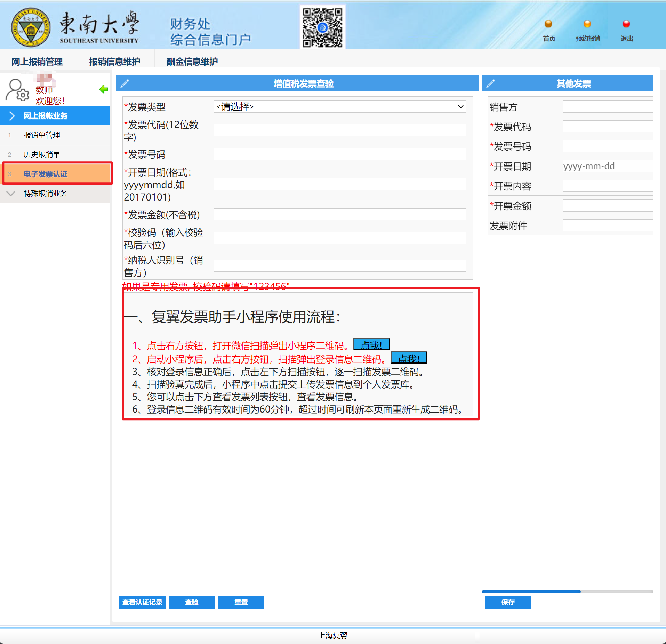Expand the 特殊报销业务 sidebar section

click(x=45, y=194)
